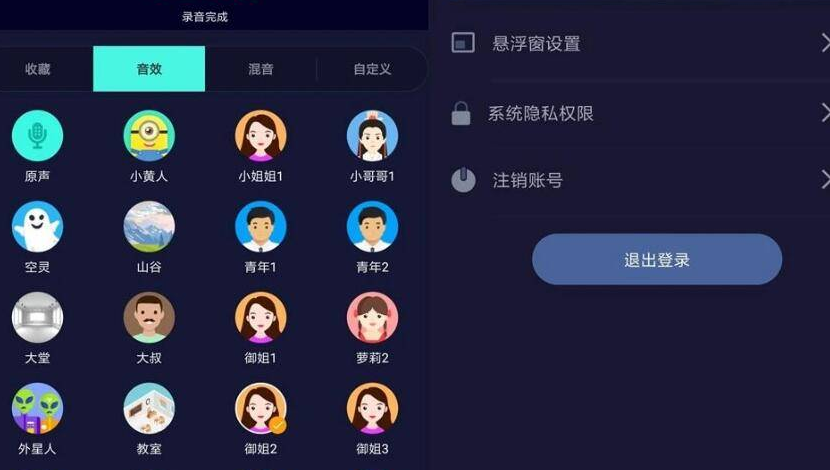Image resolution: width=830 pixels, height=470 pixels.
Task: Go to the 自定义 tab
Action: pyautogui.click(x=372, y=69)
